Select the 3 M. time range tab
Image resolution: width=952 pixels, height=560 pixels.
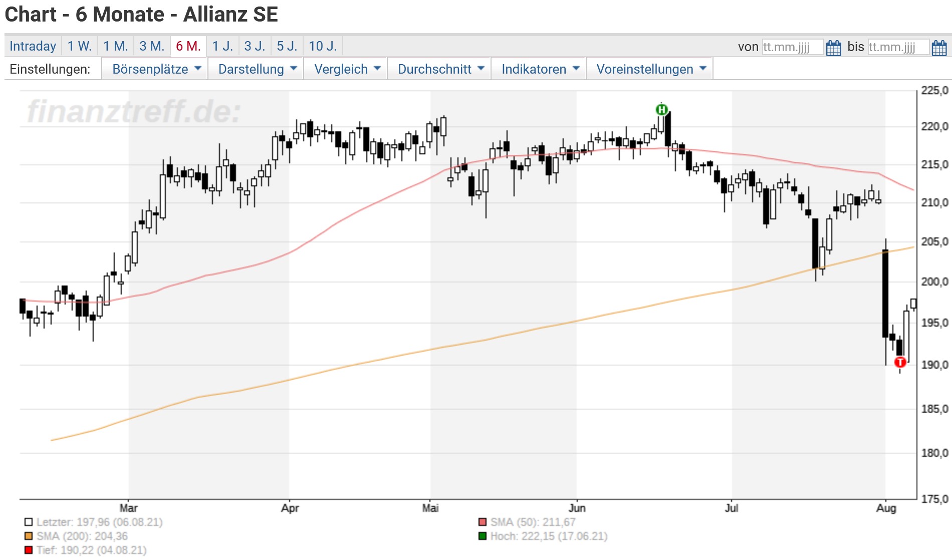click(152, 46)
